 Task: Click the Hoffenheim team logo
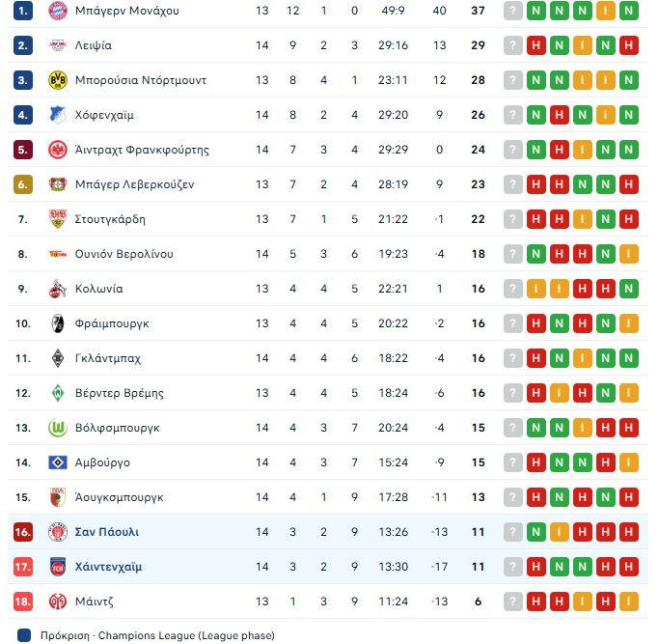tap(57, 116)
